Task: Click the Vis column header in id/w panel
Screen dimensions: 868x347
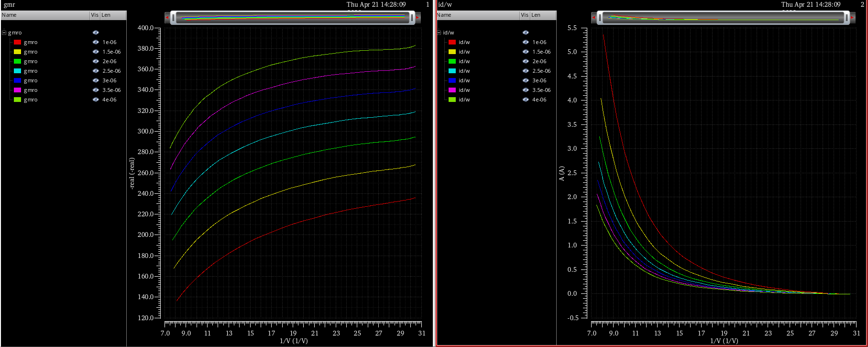Action: (525, 15)
